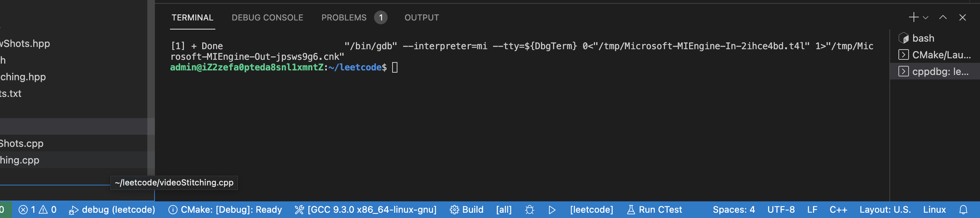Select the cppdbg terminal entry
Viewport: 980px width, 218px height.
point(935,72)
